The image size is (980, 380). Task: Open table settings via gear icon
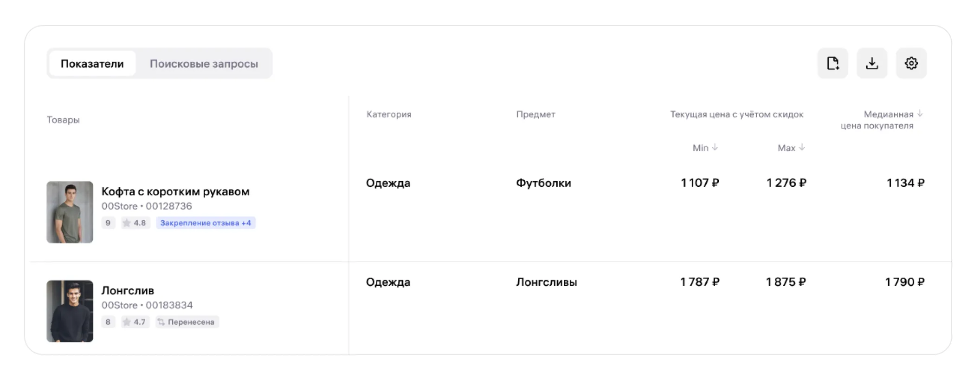click(x=911, y=63)
